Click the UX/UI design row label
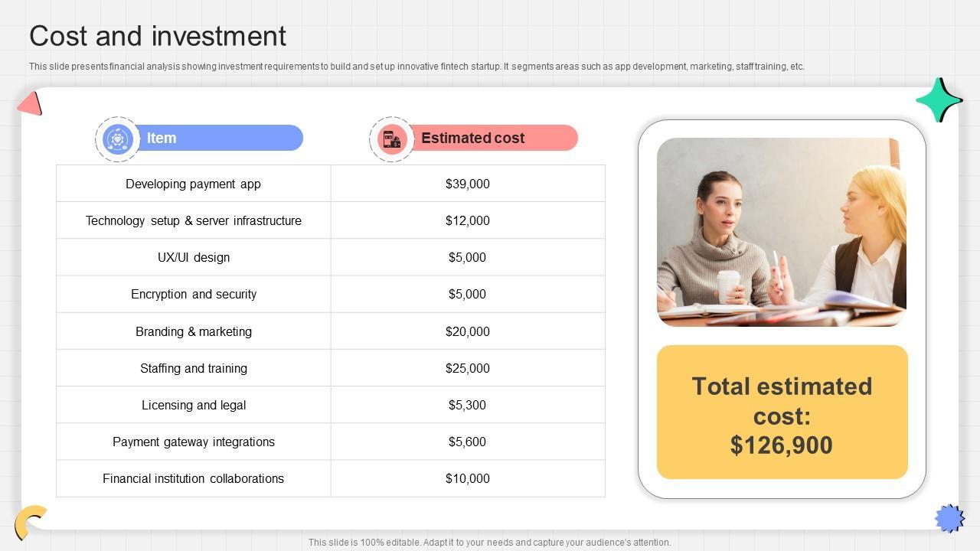This screenshot has width=980, height=551. (194, 257)
